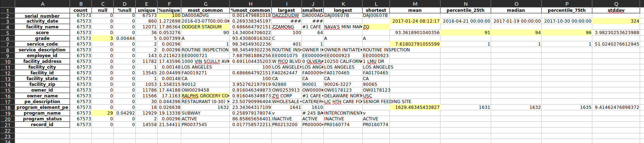Select the 'stddev' header cell

616,10
